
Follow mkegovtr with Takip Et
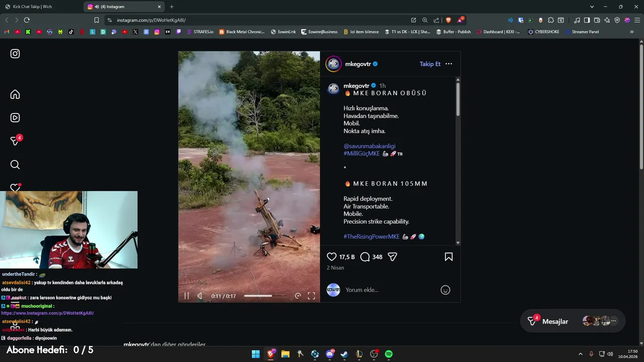coord(430,64)
